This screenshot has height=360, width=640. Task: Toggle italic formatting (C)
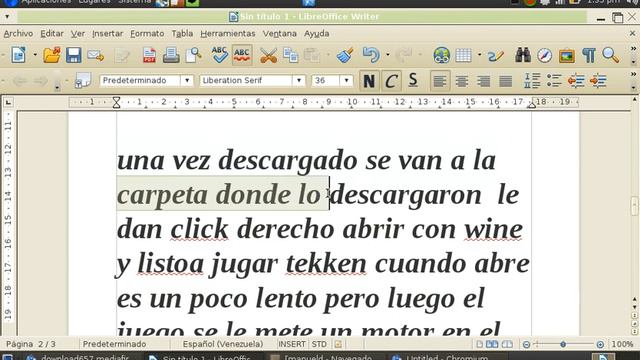[391, 81]
